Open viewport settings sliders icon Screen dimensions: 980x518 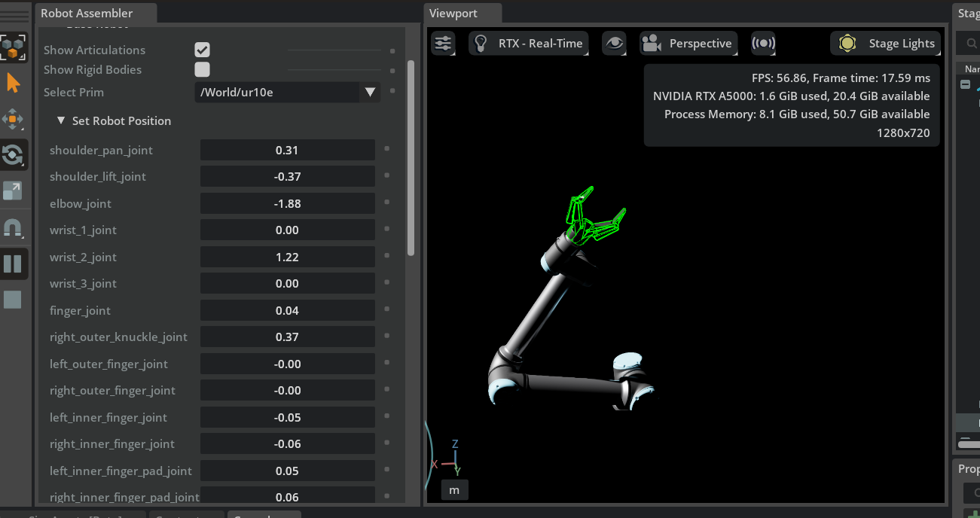coord(443,44)
